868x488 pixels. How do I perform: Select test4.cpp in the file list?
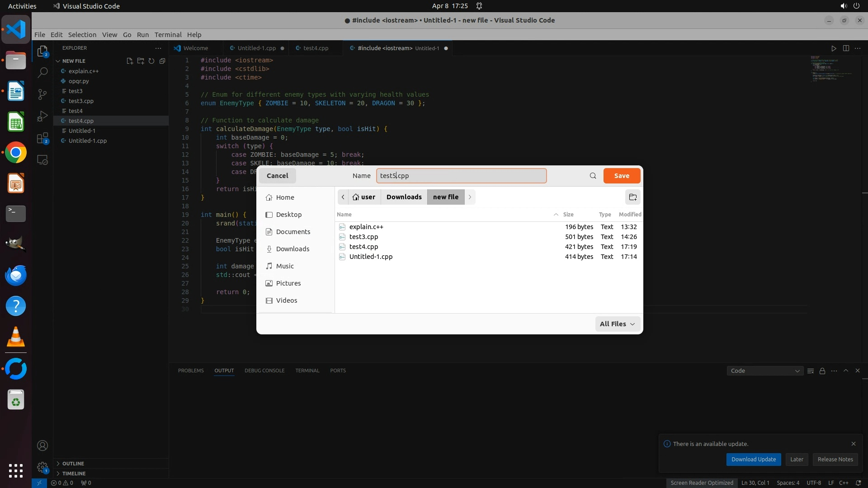coord(363,247)
